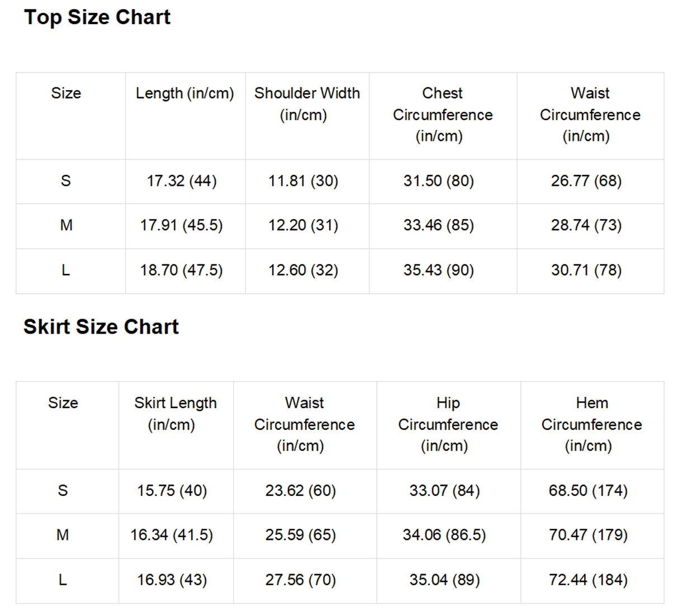Click the "Skirt Size Chart" heading
This screenshot has width=687, height=616.
click(x=101, y=327)
